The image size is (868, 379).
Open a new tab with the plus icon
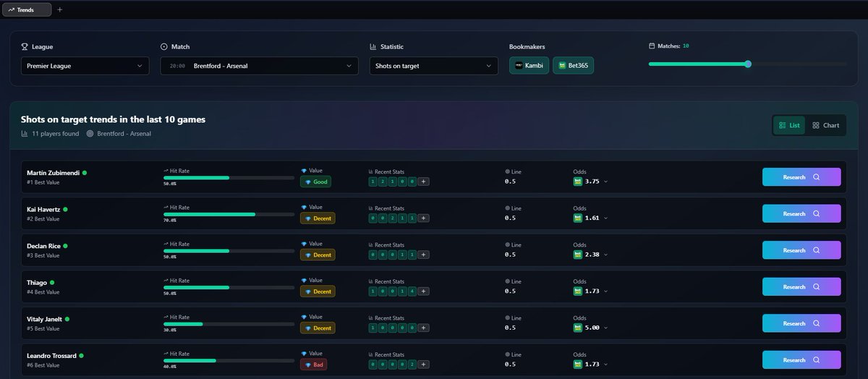[59, 9]
